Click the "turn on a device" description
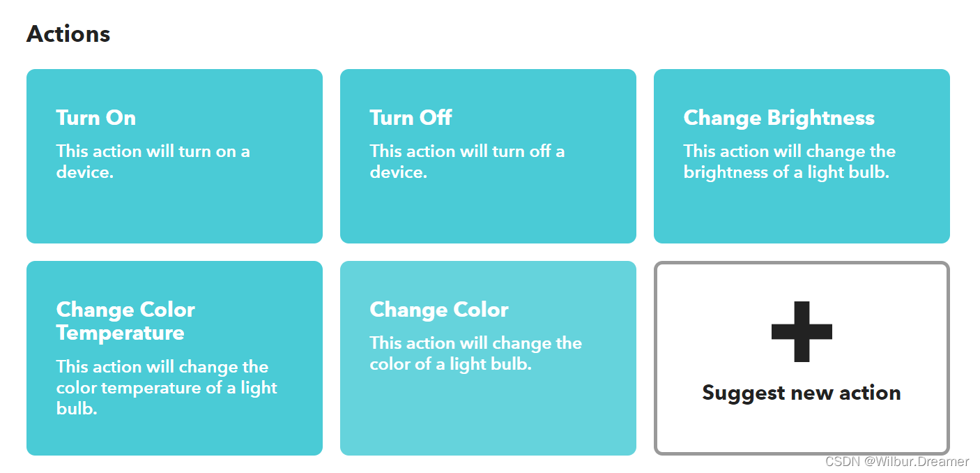The image size is (980, 473). click(153, 162)
